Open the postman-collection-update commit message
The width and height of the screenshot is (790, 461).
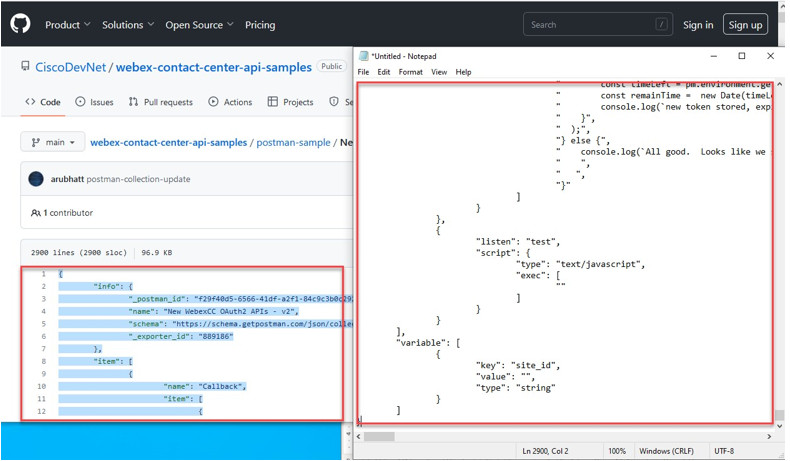point(139,179)
